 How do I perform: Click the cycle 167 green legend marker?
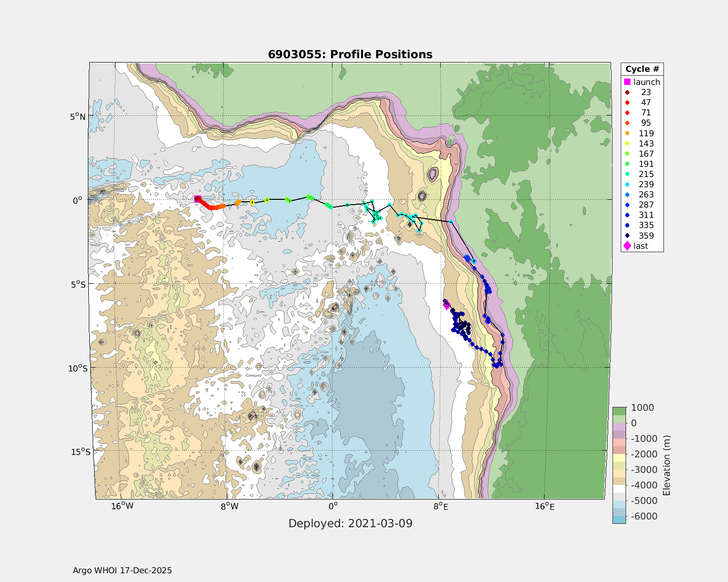(x=627, y=154)
